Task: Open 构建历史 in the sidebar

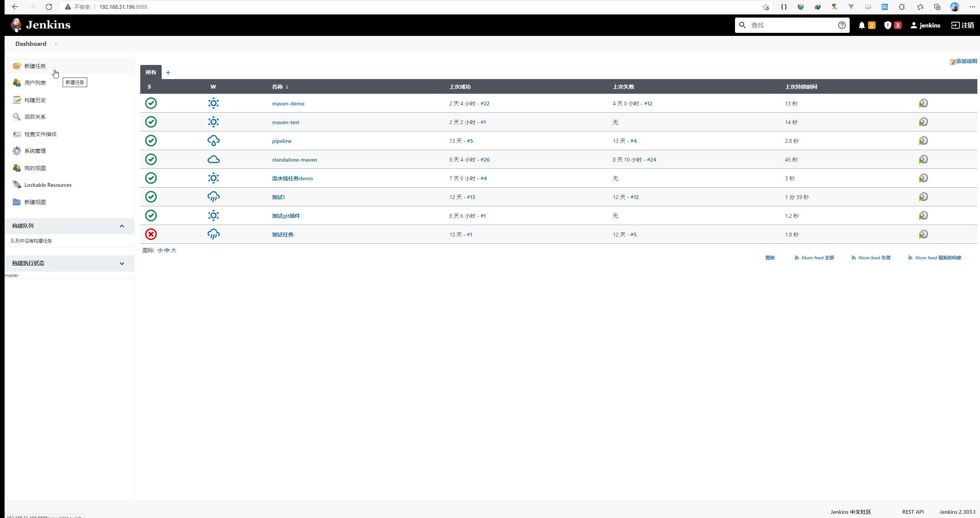Action: point(35,100)
